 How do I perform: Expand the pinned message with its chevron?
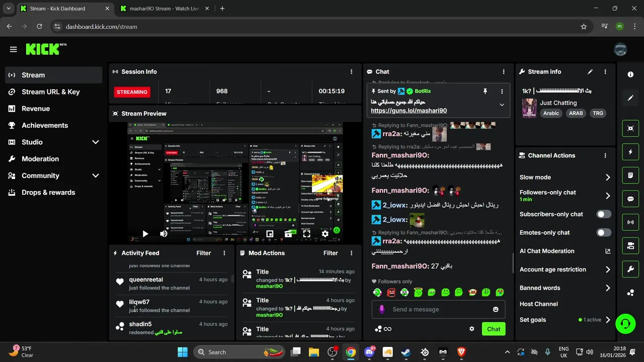click(502, 105)
